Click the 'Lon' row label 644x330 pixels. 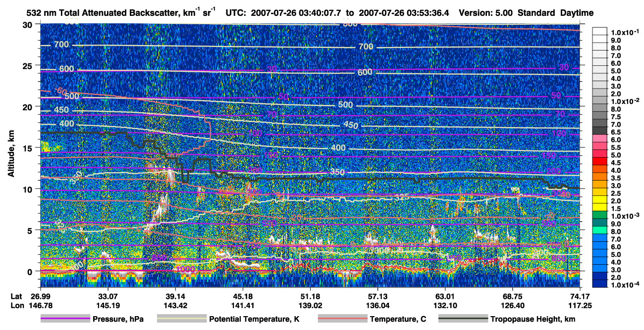(17, 305)
